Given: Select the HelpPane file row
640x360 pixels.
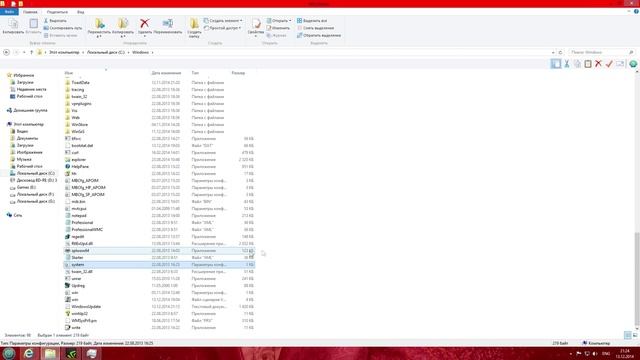Looking at the screenshot, I should (160, 167).
